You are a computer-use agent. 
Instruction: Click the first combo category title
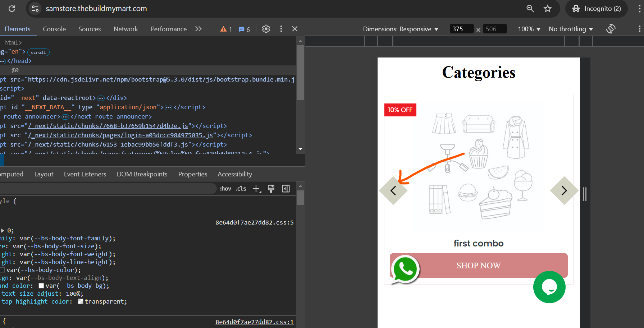(x=479, y=243)
